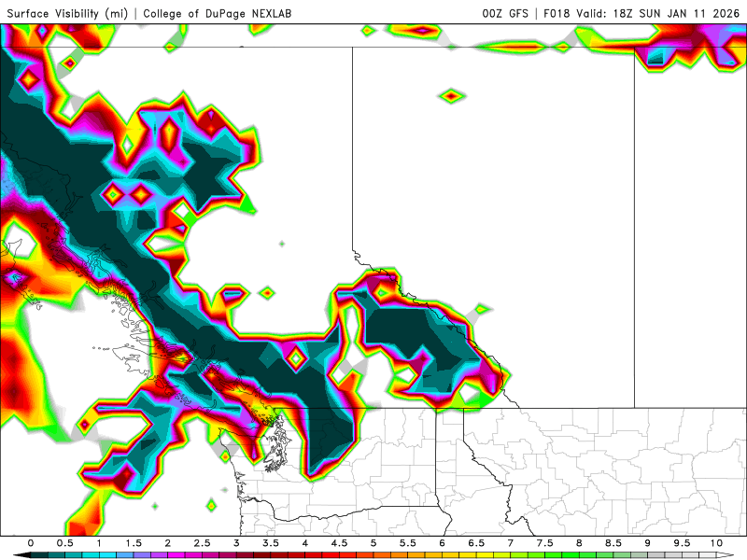Click the "Surface Visibility (mi)" title text

click(x=67, y=14)
